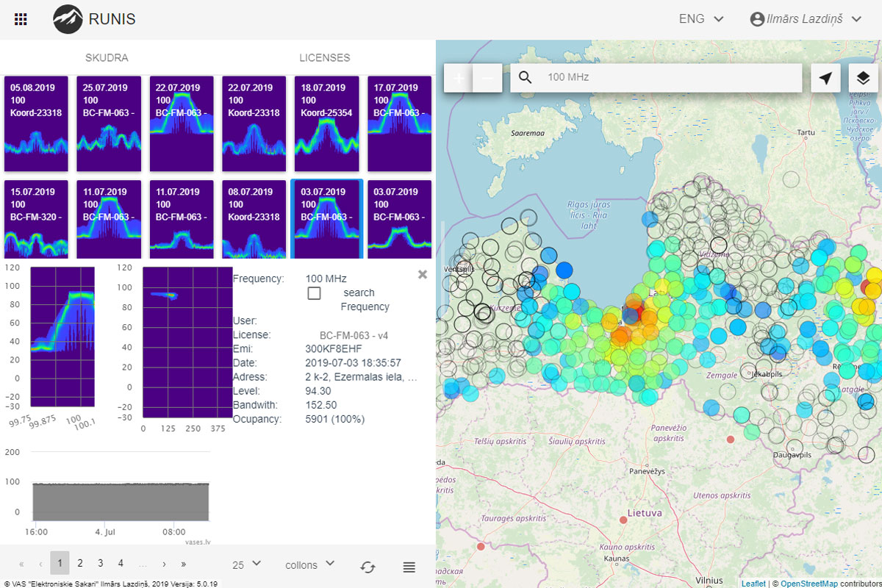Open the apps grid menu icon

click(21, 20)
